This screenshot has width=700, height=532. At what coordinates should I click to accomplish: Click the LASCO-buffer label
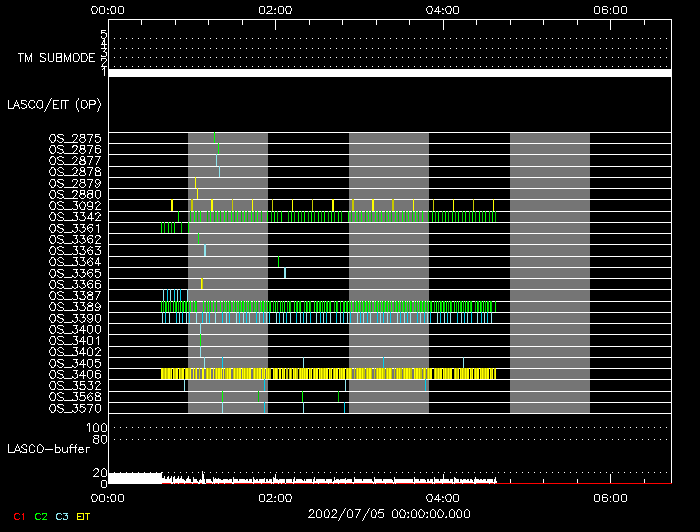click(x=49, y=448)
